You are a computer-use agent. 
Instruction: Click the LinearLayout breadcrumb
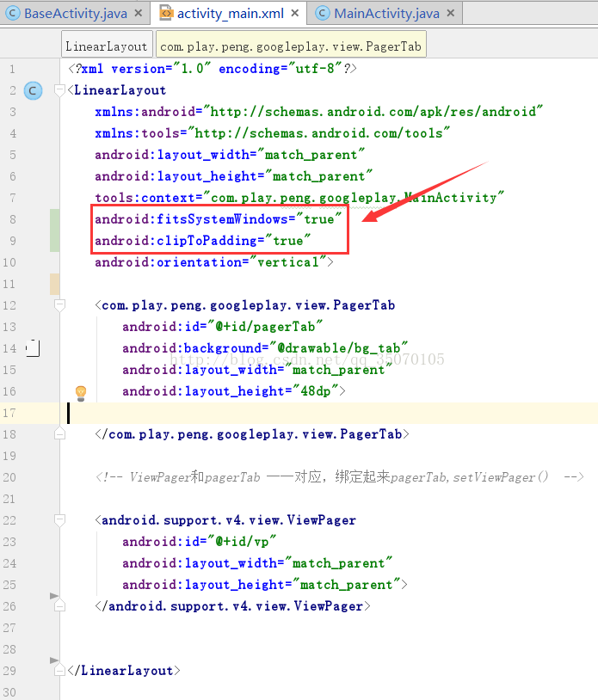(107, 46)
